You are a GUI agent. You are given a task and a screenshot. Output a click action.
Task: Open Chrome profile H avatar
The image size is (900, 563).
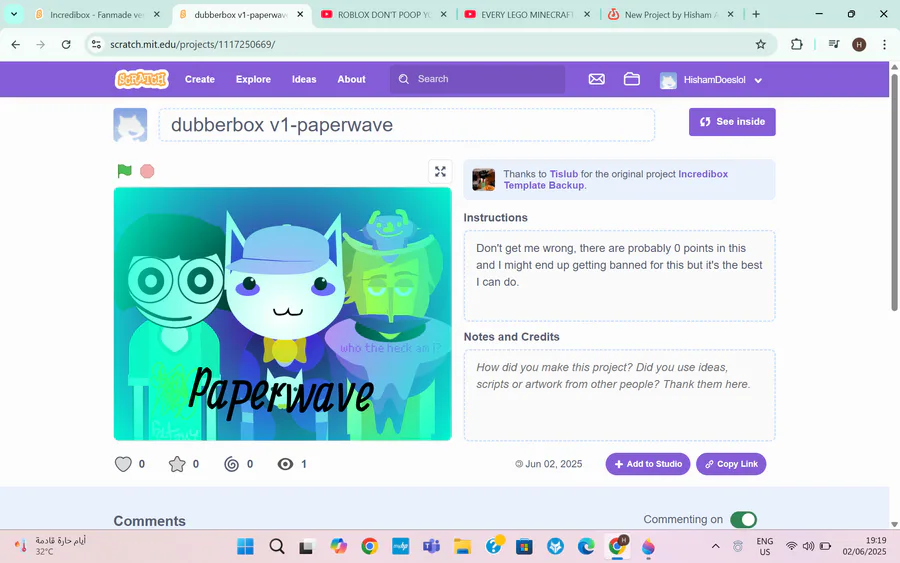click(859, 44)
